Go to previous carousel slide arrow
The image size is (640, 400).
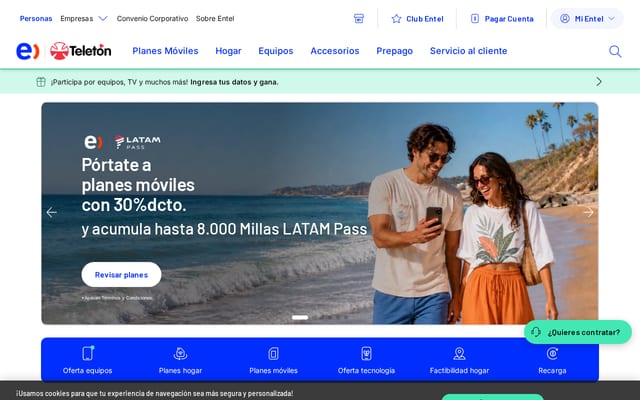click(x=51, y=212)
